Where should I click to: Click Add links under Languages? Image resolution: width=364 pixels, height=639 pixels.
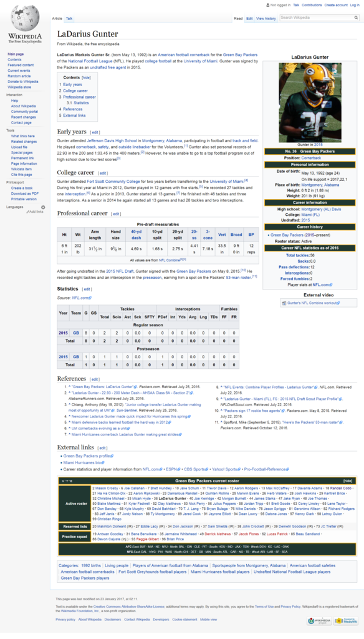point(36,212)
